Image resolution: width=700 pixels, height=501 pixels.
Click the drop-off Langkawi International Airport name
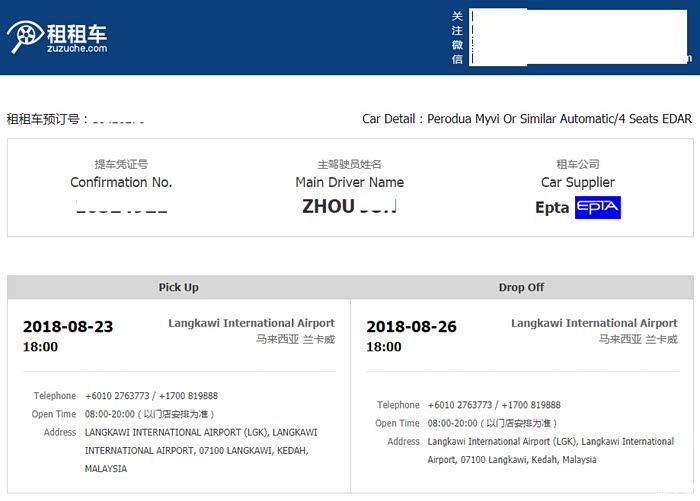click(594, 323)
